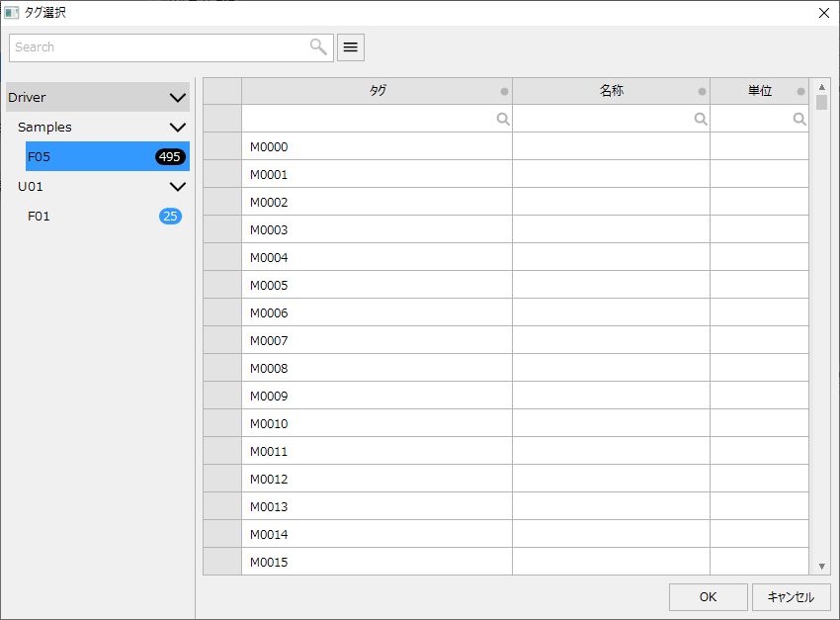Click the filter magnifier under the タグ column
840x620 pixels.
pos(503,119)
